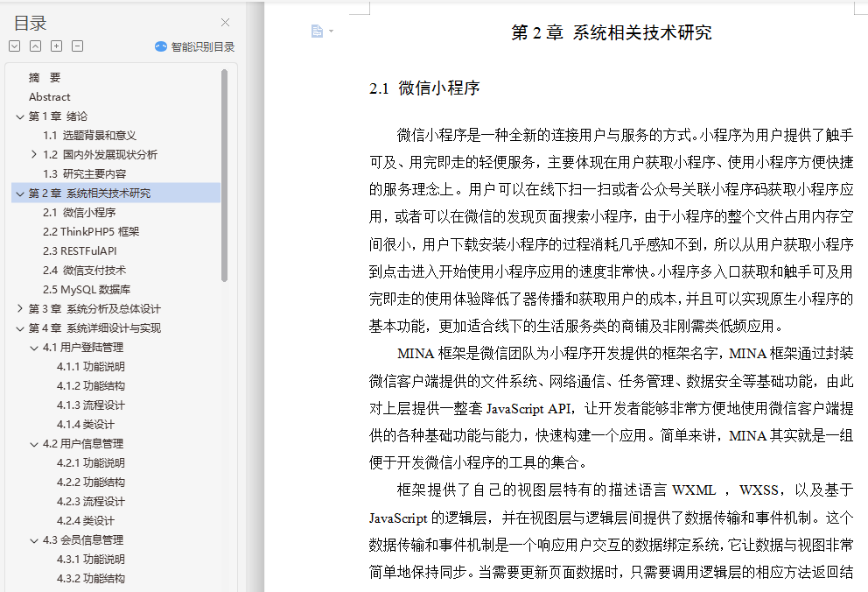Collapse the 4.3 会员信息管理 node

pyautogui.click(x=34, y=540)
